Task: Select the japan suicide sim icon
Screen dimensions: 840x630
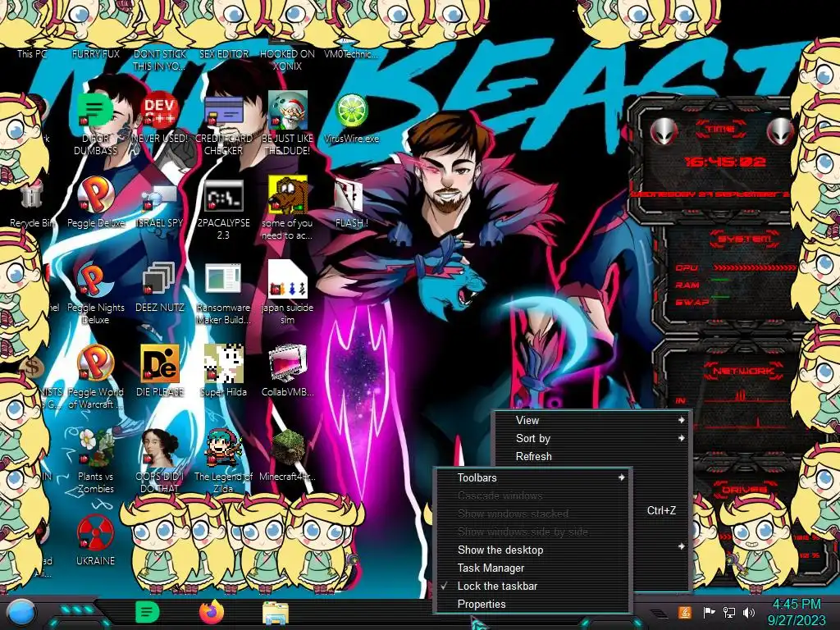Action: click(288, 280)
